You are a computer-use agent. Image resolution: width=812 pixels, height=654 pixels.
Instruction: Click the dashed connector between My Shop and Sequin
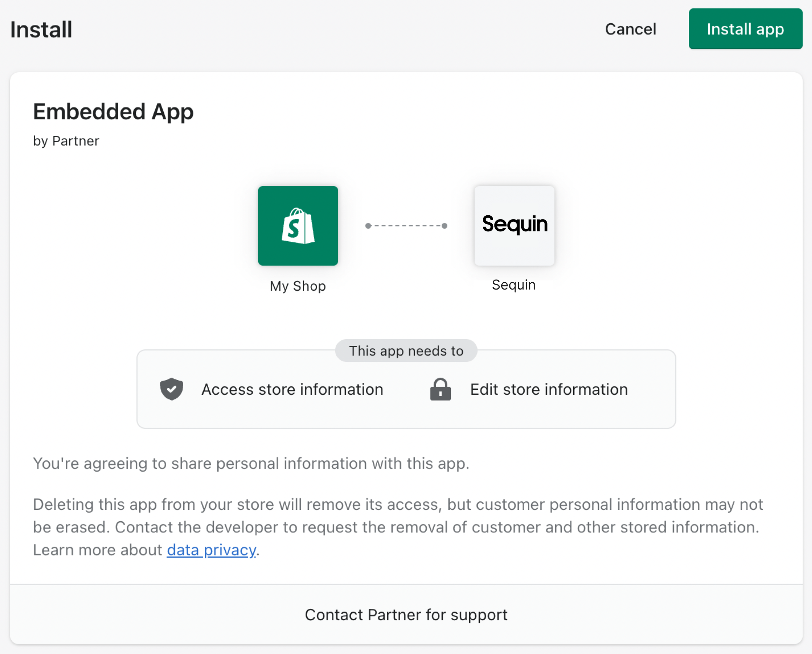pos(406,226)
